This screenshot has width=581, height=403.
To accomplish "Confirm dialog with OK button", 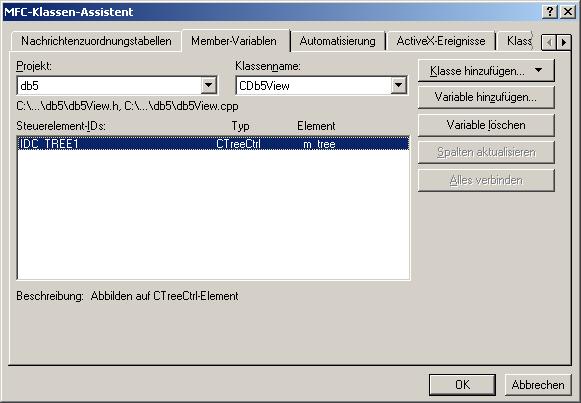I will click(462, 385).
